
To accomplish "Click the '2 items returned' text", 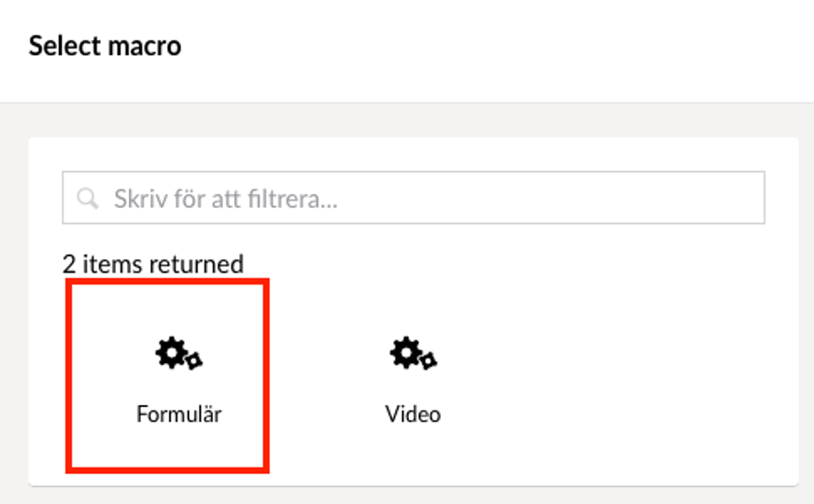I will tap(153, 264).
